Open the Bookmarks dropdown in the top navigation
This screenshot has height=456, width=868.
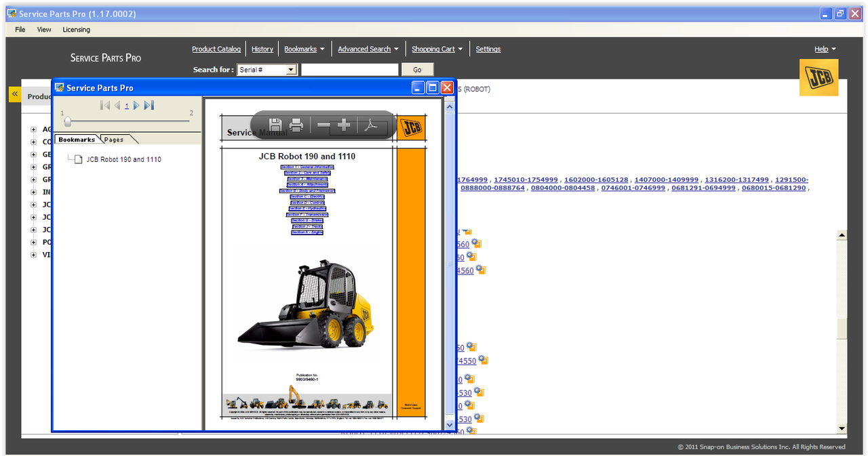click(304, 49)
